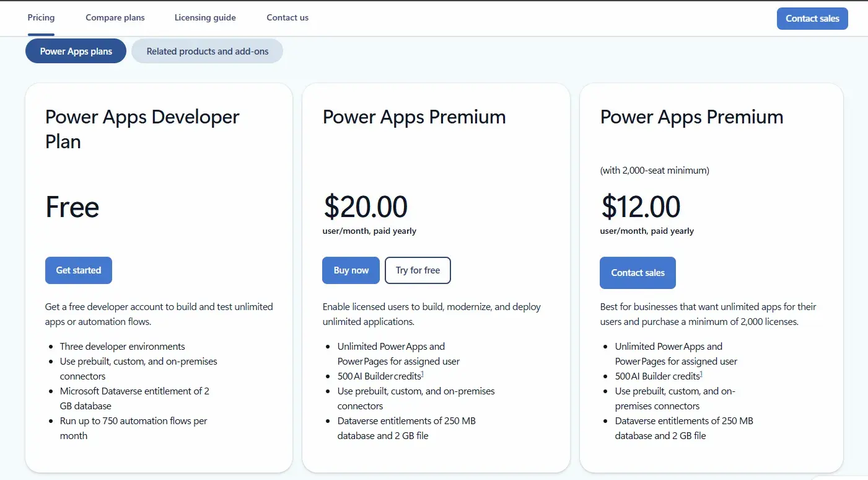The width and height of the screenshot is (868, 480).
Task: Click the Free price label
Action: [72, 208]
